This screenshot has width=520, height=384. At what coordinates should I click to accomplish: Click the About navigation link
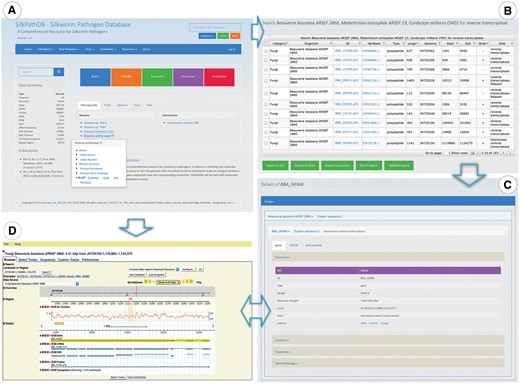tap(147, 49)
